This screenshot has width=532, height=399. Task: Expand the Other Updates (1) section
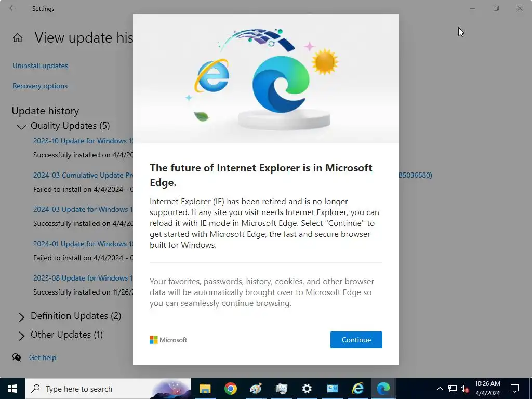pos(21,336)
